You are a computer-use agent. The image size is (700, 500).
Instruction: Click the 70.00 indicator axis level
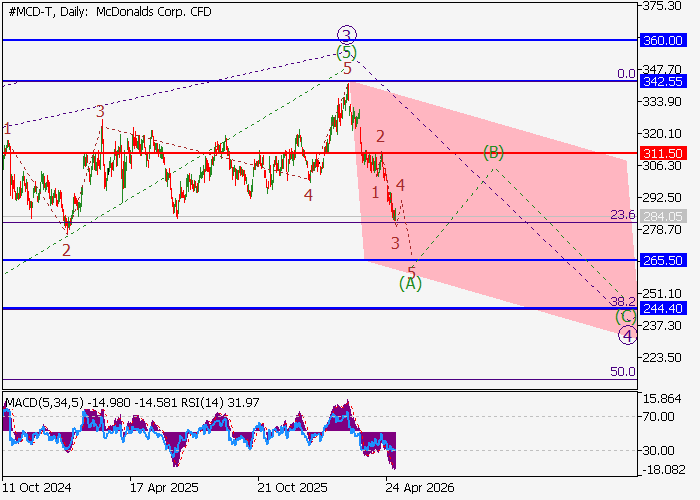coord(658,417)
